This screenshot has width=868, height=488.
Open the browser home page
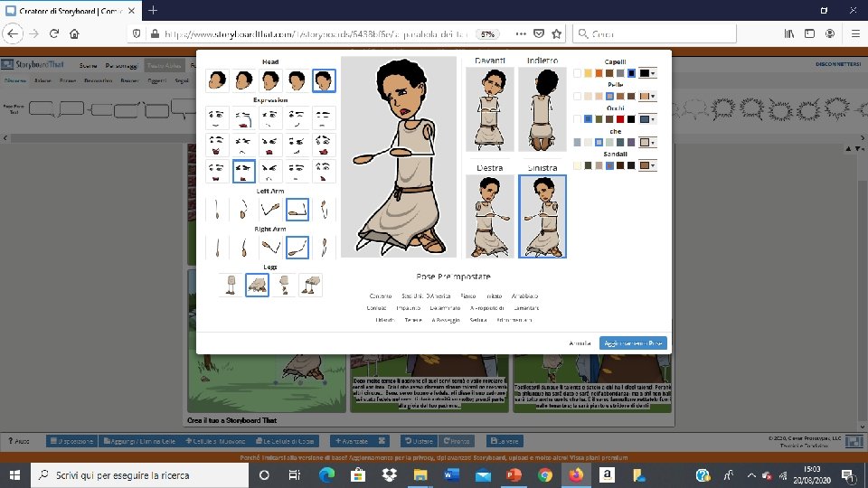click(74, 33)
